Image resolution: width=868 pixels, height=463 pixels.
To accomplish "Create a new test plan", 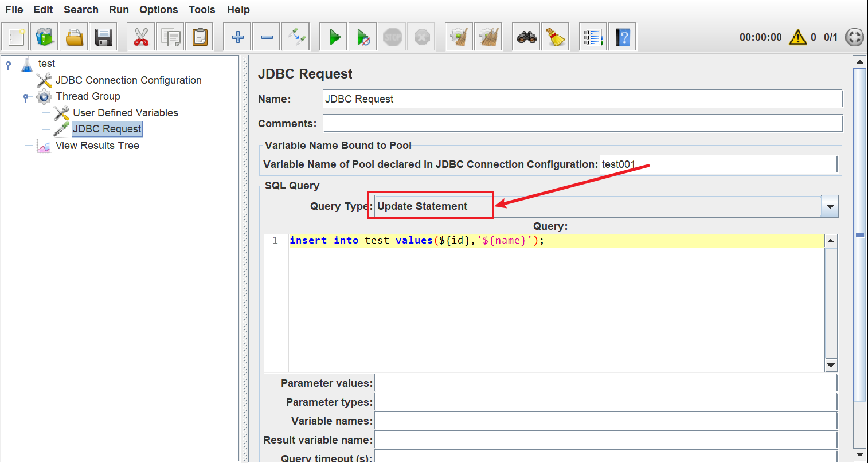I will tap(16, 37).
